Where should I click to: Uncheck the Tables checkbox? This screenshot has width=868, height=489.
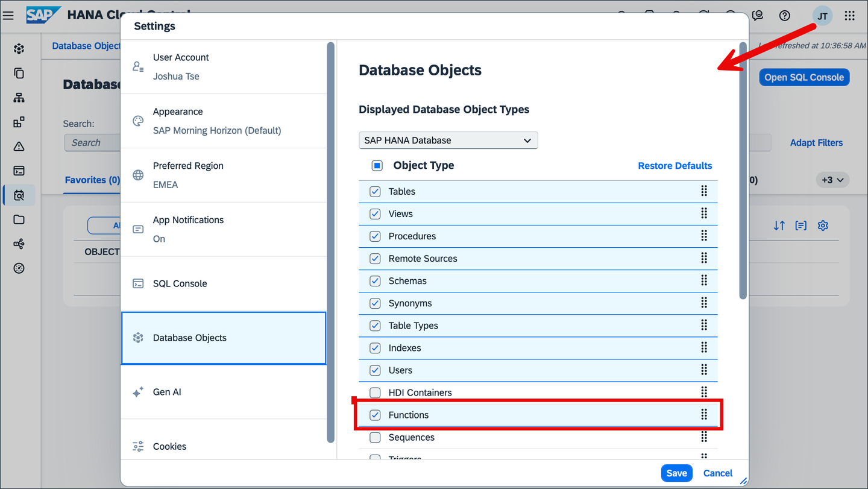coord(375,192)
